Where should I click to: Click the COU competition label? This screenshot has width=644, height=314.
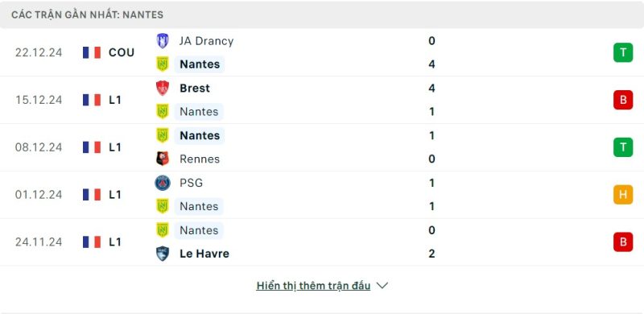(122, 52)
